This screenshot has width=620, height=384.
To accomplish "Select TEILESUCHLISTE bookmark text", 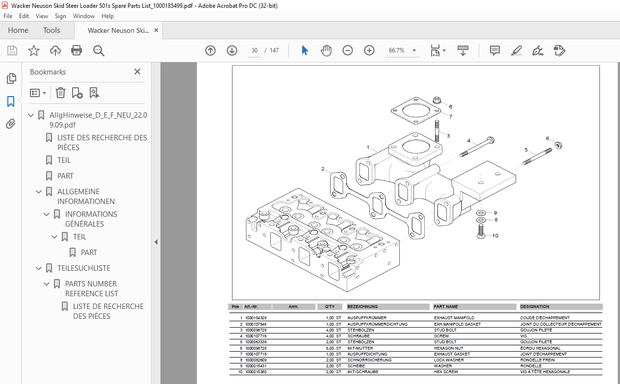I will click(x=83, y=268).
